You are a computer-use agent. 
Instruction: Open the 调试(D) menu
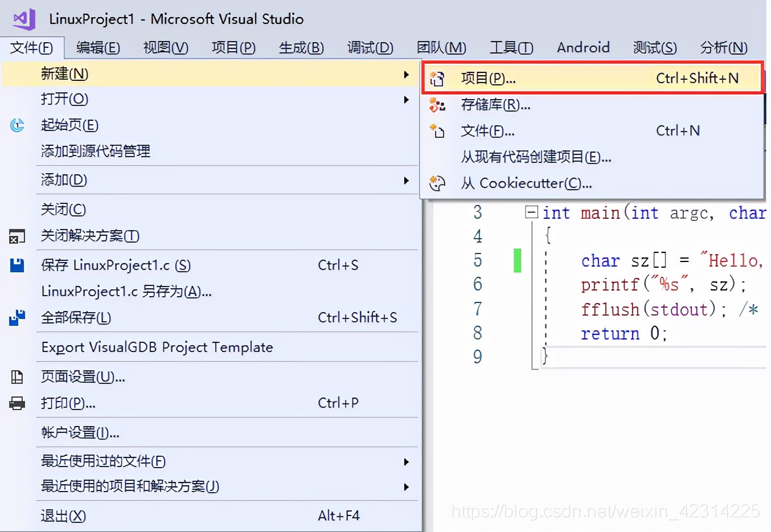coord(370,48)
